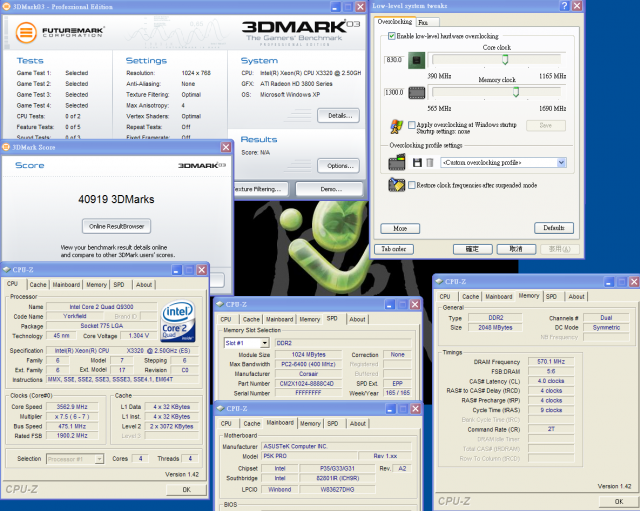
Task: Click the Part Number CM2X1024-8888C4D field
Action: coord(307,384)
